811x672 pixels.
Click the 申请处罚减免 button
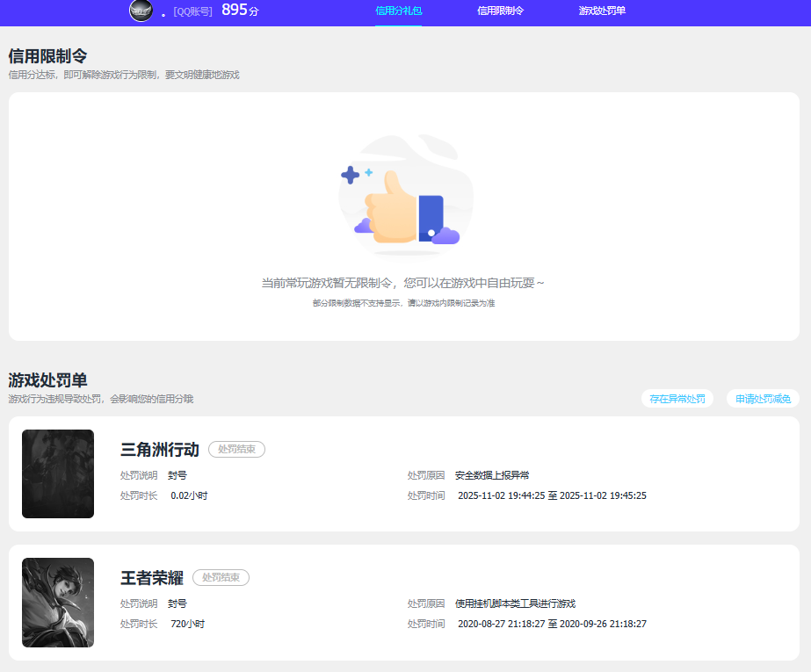click(763, 399)
